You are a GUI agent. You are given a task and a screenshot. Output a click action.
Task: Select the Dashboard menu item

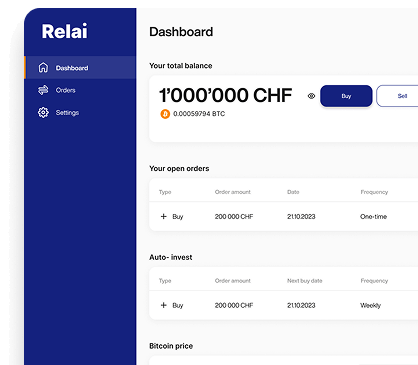[x=80, y=68]
